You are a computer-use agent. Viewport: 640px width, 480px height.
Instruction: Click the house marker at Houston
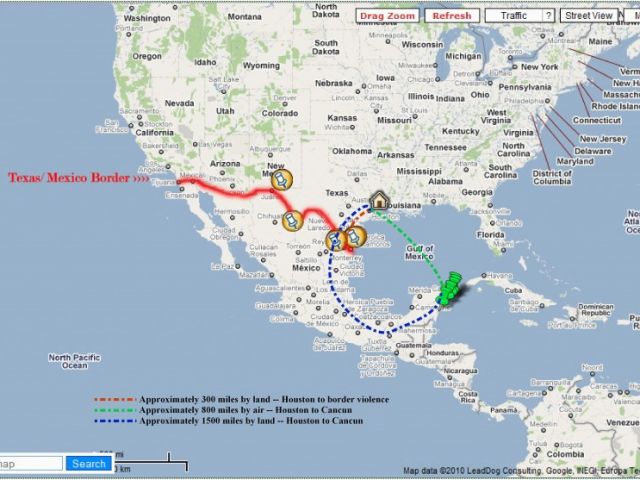pyautogui.click(x=379, y=200)
